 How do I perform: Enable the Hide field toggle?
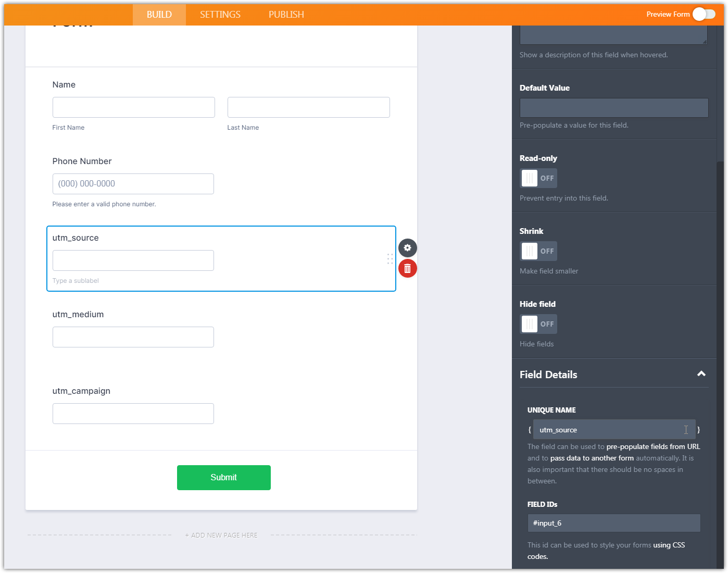(538, 324)
